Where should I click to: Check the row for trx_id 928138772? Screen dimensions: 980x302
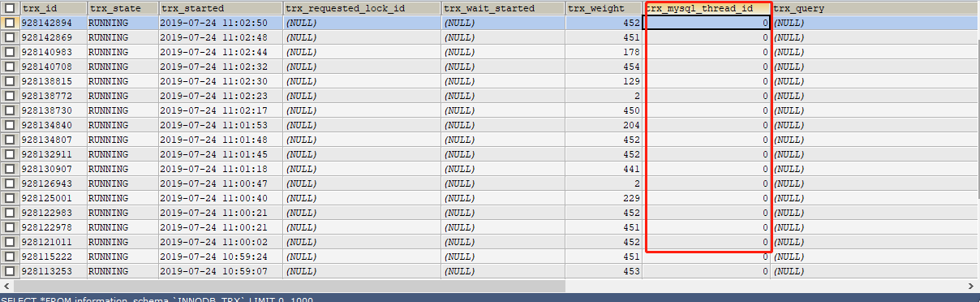10,96
